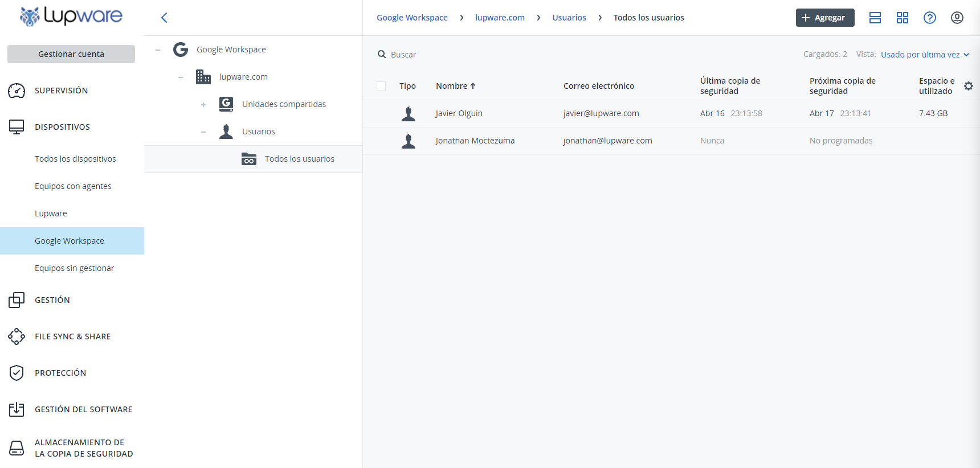Click Javier Olguin's user type icon
The width and height of the screenshot is (980, 468).
(409, 114)
